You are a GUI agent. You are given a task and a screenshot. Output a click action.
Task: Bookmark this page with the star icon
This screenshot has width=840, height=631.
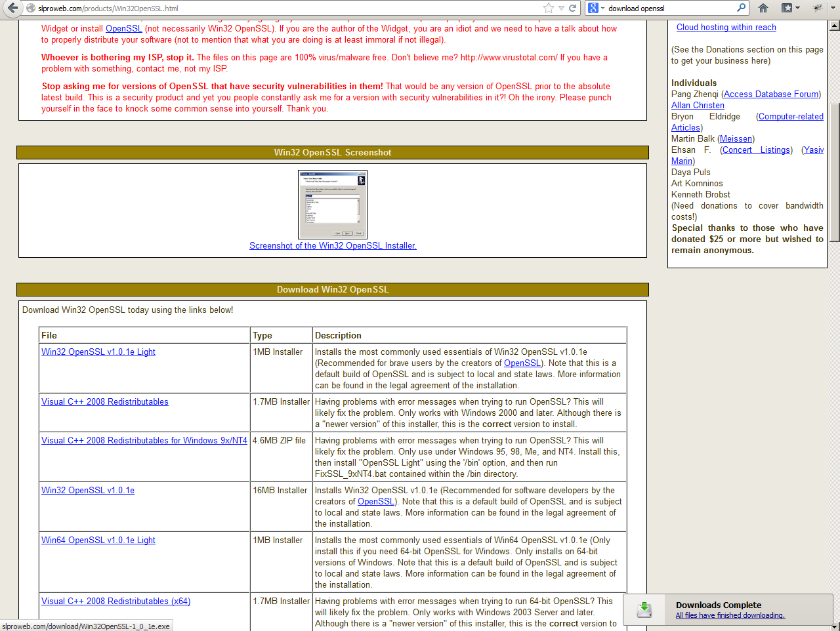549,8
